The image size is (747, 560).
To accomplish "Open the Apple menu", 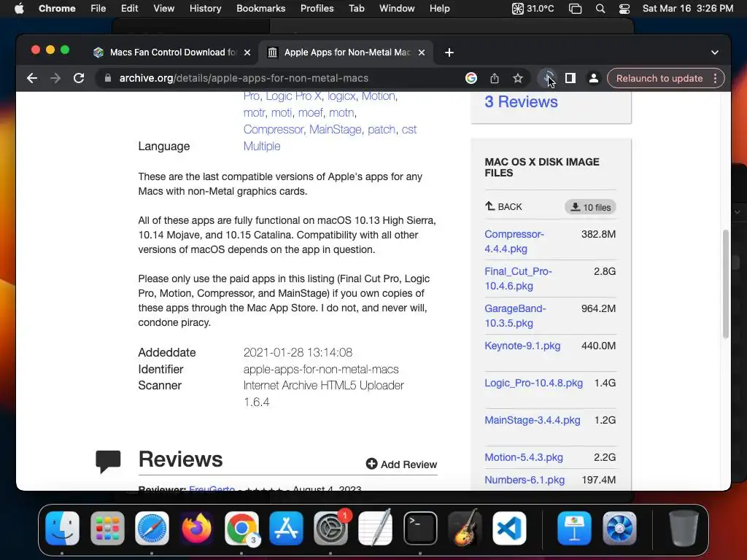I will point(19,8).
